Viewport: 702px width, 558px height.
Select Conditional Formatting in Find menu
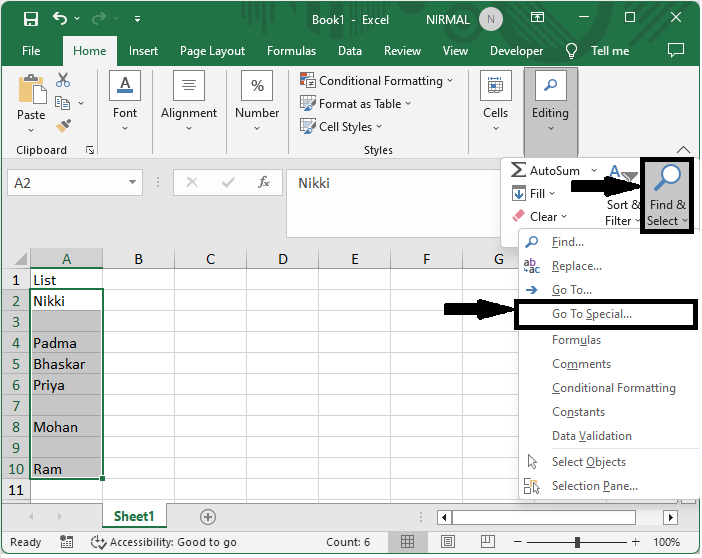(x=608, y=388)
